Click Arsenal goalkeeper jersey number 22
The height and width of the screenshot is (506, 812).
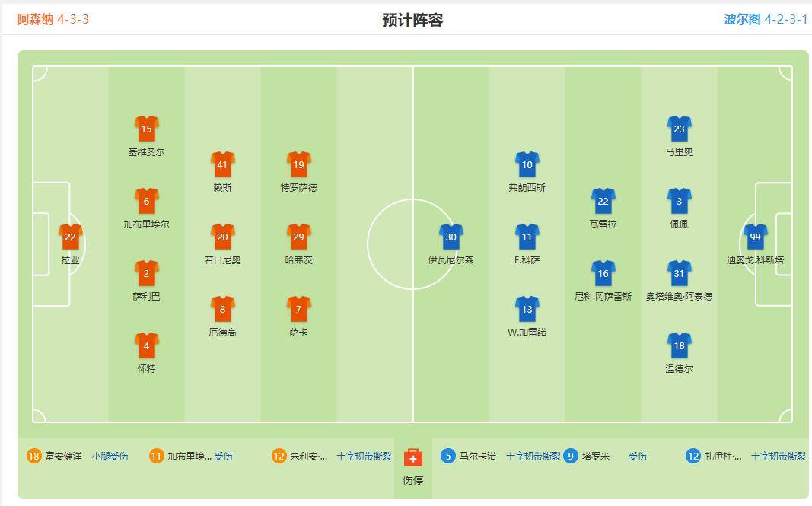coord(70,237)
